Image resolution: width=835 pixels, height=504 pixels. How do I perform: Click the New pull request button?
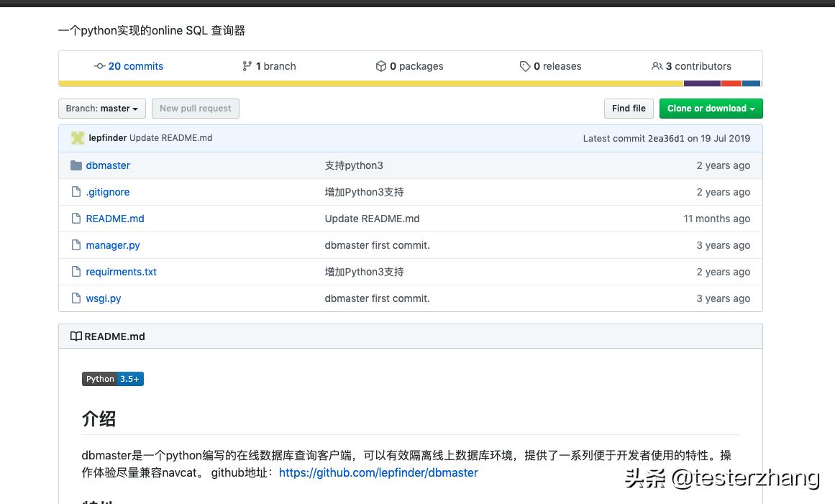tap(195, 109)
